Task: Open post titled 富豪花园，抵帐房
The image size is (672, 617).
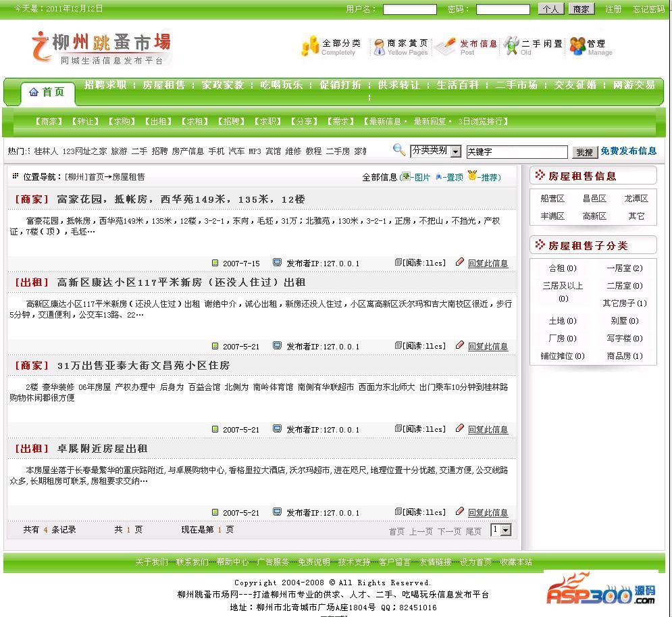Action: (180, 199)
